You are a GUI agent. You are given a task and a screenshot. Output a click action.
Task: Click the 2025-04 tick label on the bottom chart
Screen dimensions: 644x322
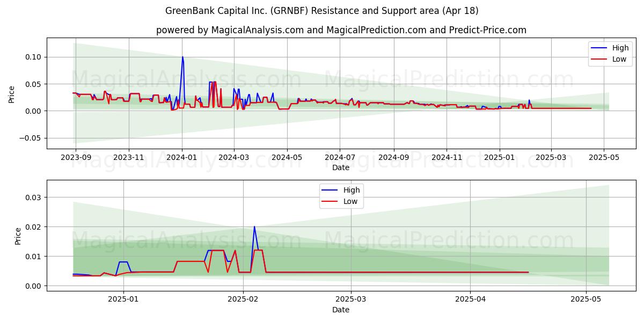click(470, 299)
